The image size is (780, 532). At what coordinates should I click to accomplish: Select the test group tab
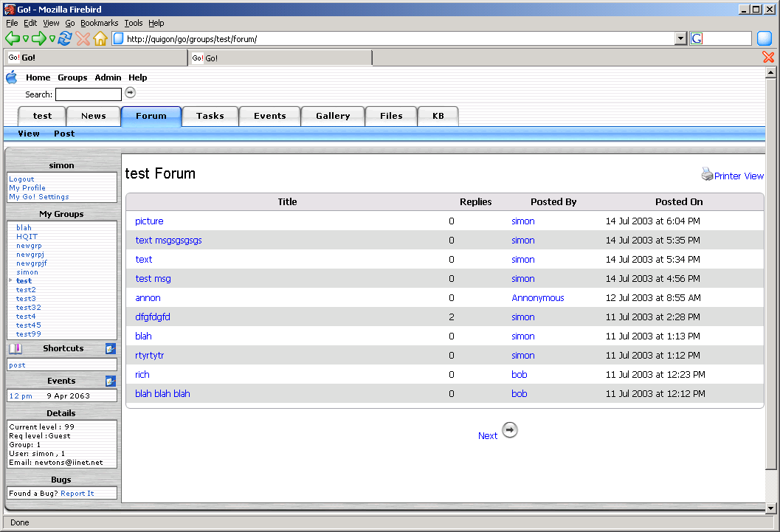coord(42,116)
